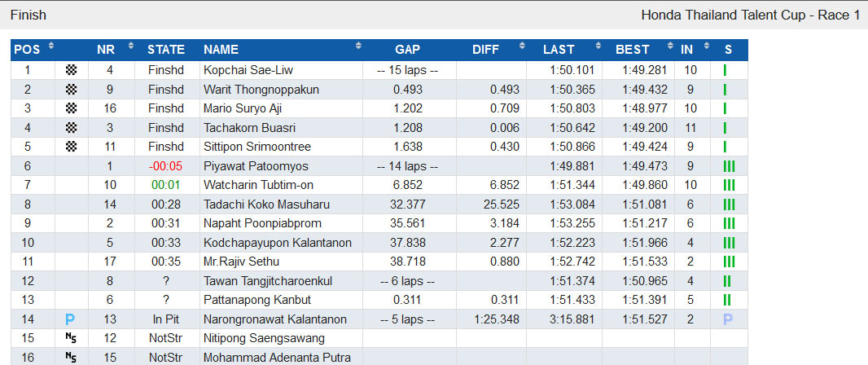This screenshot has height=365, width=868.
Task: Click NS icon for Mohammad Adenanta Putra
Action: 71,358
